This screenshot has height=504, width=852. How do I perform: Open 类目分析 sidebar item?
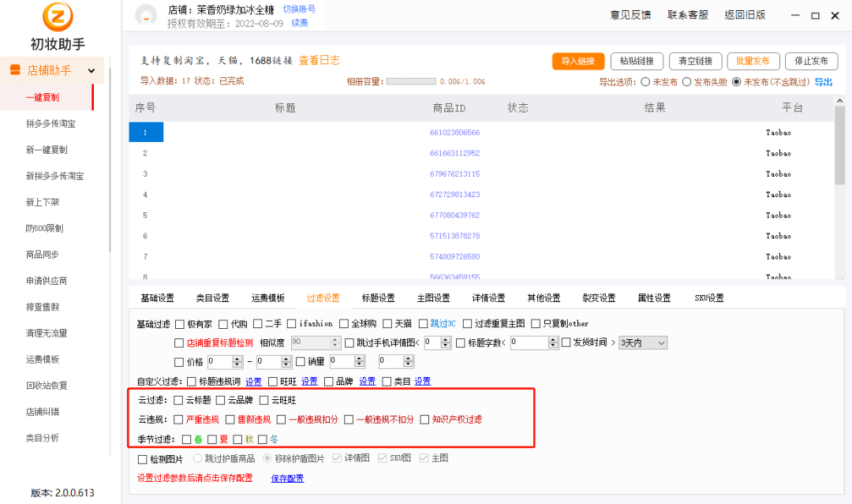(x=43, y=438)
